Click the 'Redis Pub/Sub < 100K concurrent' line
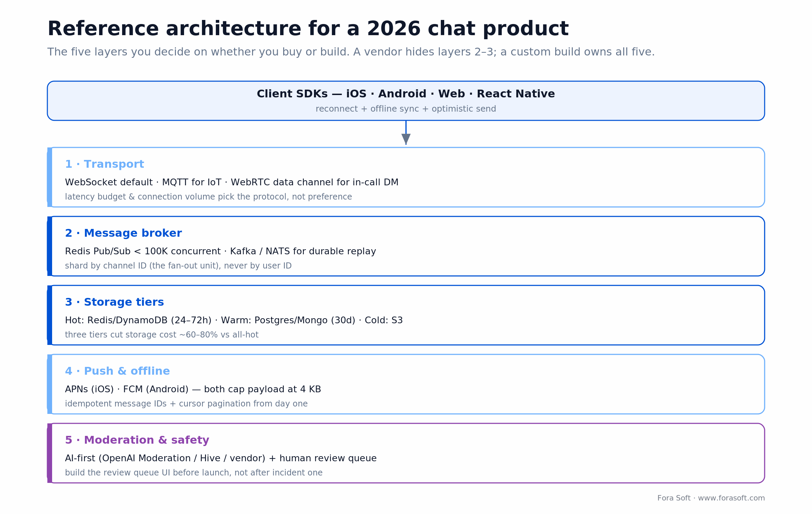Image resolution: width=812 pixels, height=514 pixels. point(221,252)
